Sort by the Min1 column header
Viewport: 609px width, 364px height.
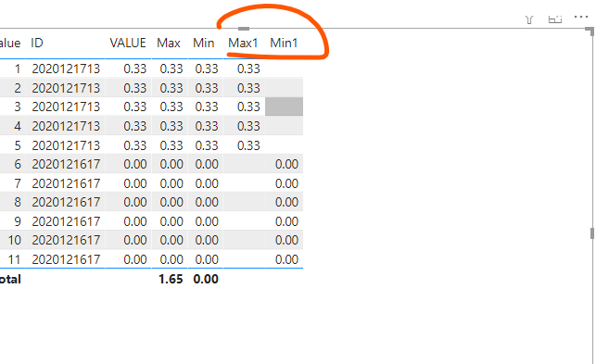[284, 43]
